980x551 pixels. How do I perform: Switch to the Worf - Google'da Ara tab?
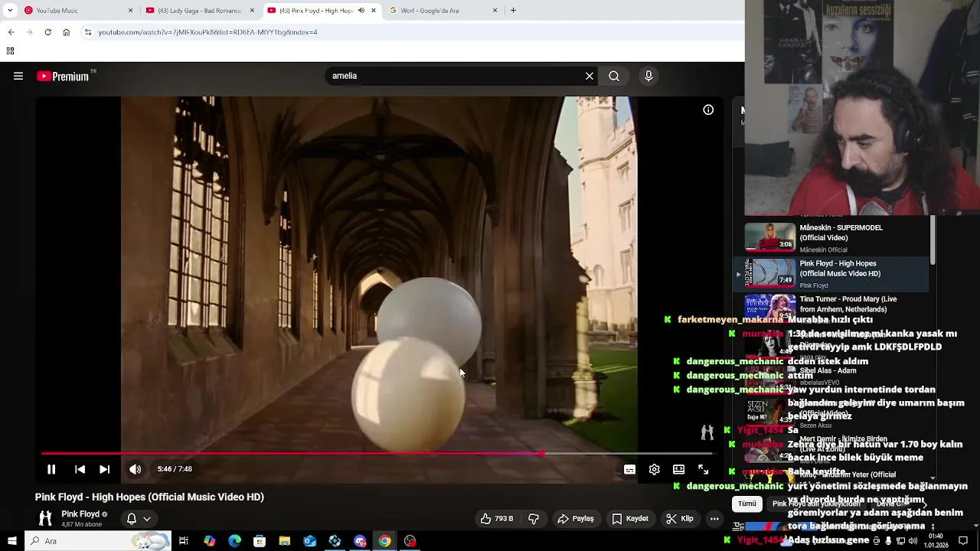444,11
